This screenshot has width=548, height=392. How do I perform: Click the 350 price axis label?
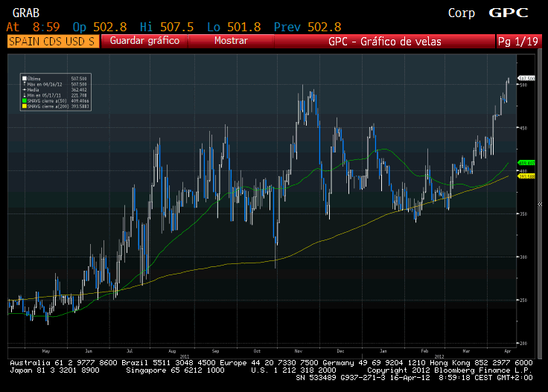[523, 214]
